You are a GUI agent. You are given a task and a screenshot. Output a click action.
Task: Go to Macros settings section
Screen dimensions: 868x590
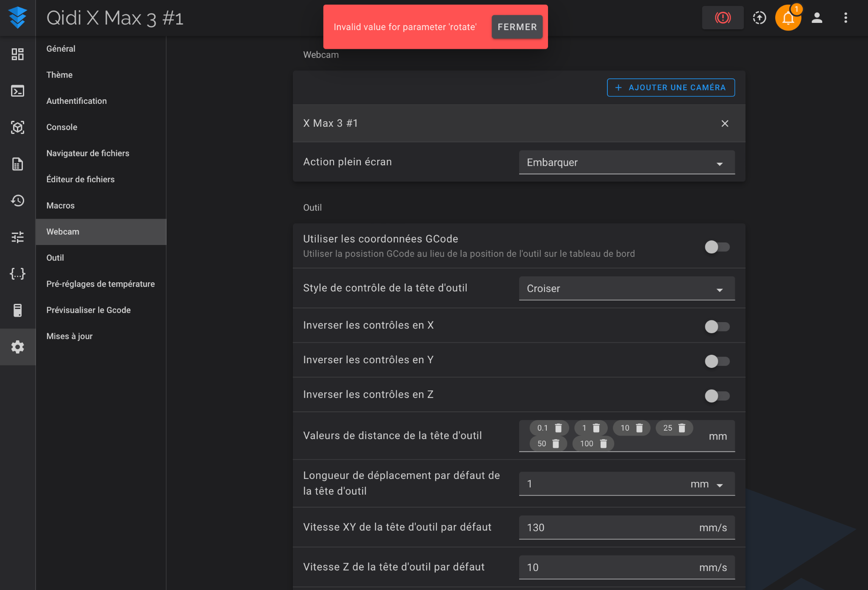click(x=101, y=206)
